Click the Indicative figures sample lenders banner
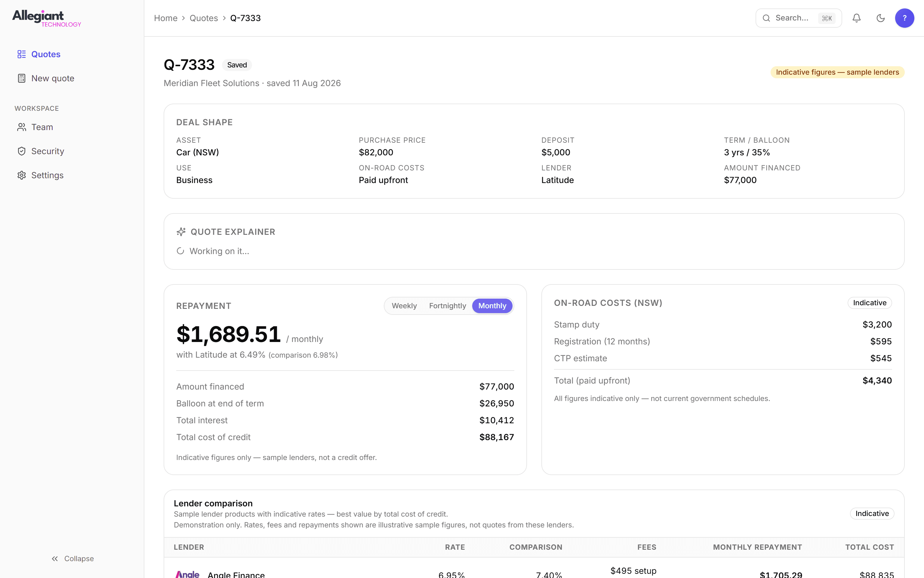 tap(837, 72)
